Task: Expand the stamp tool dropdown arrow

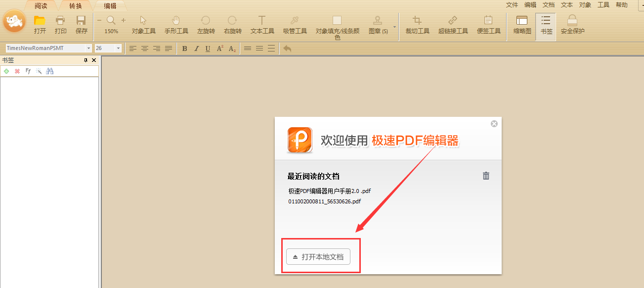Action: pyautogui.click(x=394, y=27)
